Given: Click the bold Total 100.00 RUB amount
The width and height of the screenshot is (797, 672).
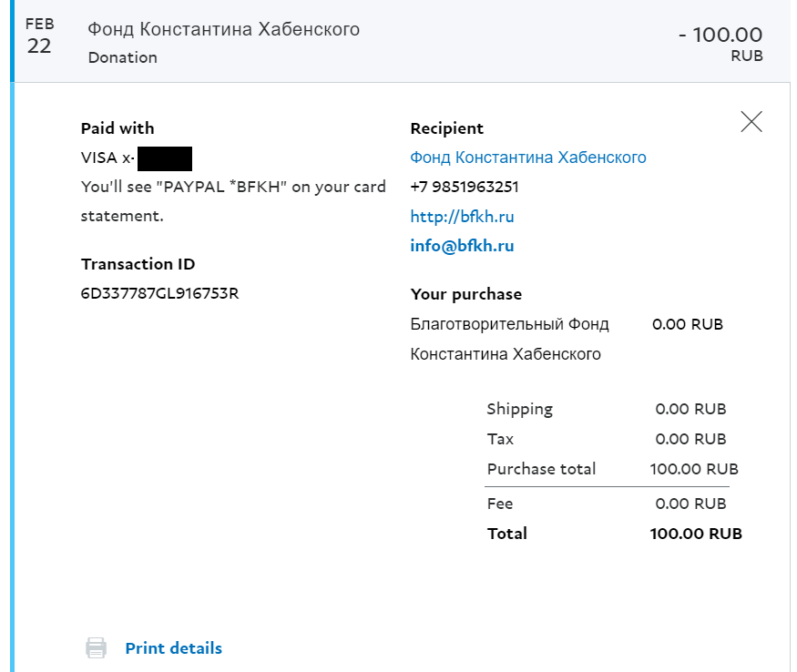Looking at the screenshot, I should [x=696, y=534].
